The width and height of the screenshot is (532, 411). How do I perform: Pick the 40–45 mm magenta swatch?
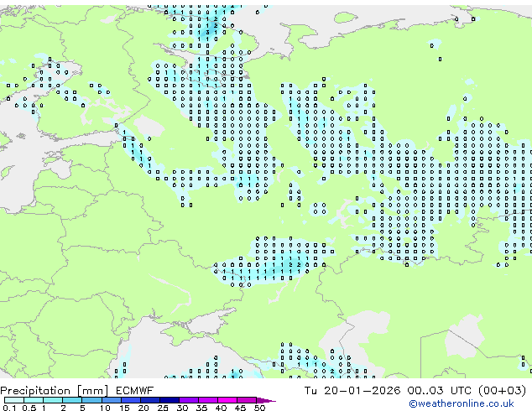click(x=227, y=400)
